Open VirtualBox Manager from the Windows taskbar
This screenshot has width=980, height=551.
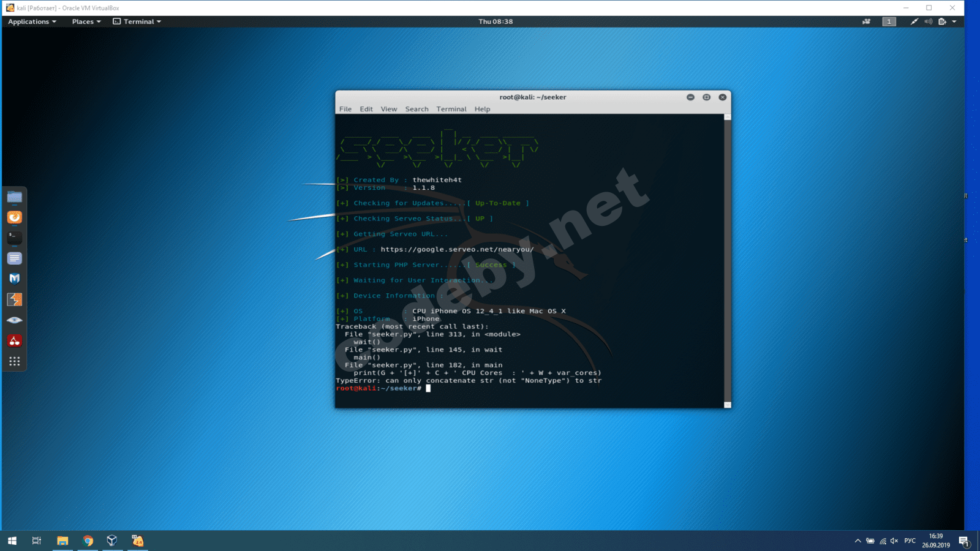112,541
